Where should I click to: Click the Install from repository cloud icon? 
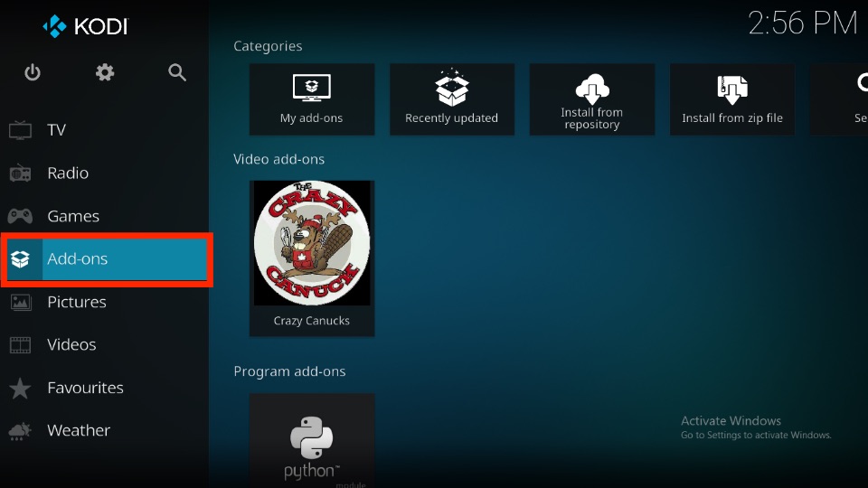[x=592, y=89]
